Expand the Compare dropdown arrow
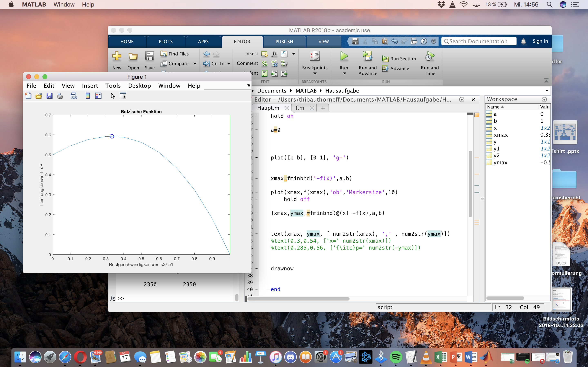 click(x=195, y=64)
